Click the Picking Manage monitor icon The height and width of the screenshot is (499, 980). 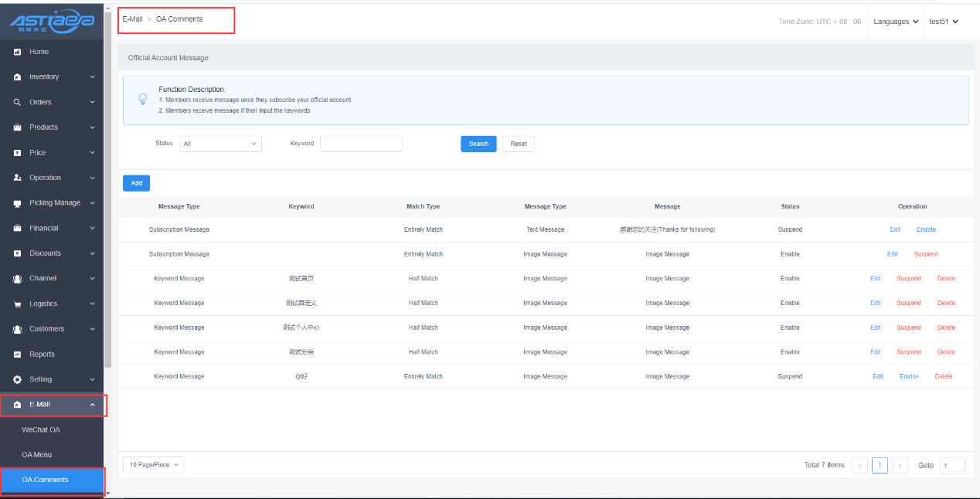(17, 203)
